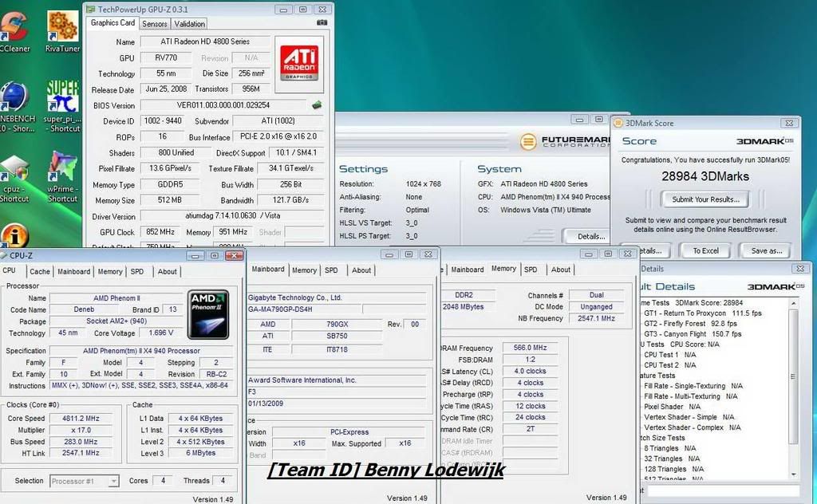Click the Memory Type GDDR5 value
The width and height of the screenshot is (817, 504).
point(170,184)
